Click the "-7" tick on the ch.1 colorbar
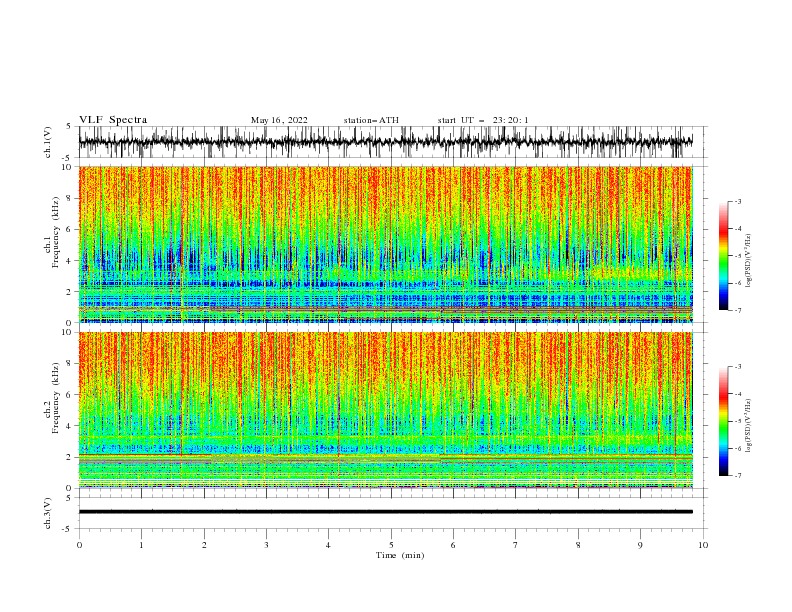Viewport: 792px width, 612px height. (x=737, y=310)
